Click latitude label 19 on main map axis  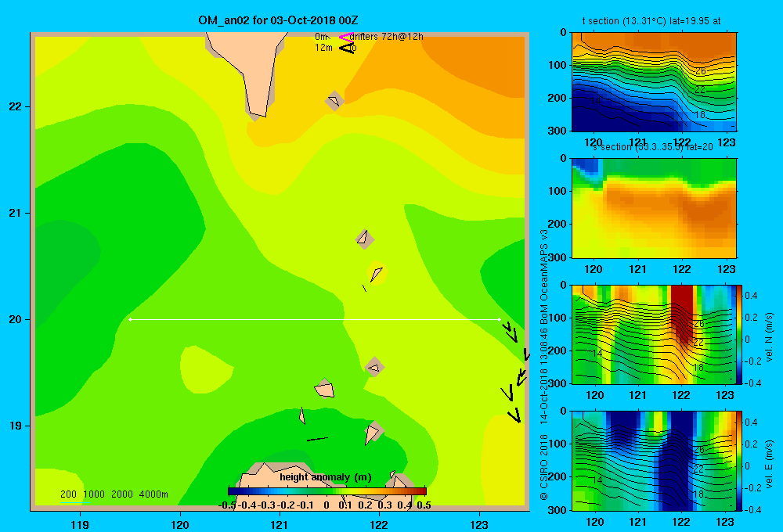[16, 426]
